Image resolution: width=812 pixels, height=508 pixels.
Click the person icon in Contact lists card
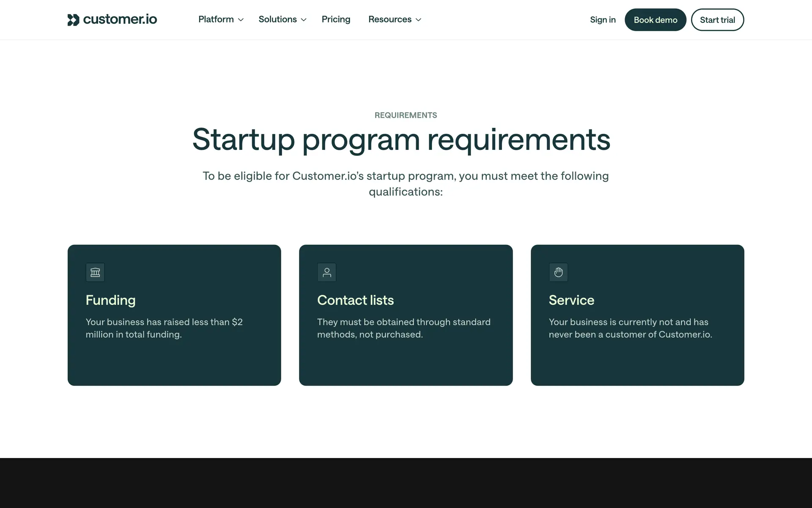[x=327, y=272]
